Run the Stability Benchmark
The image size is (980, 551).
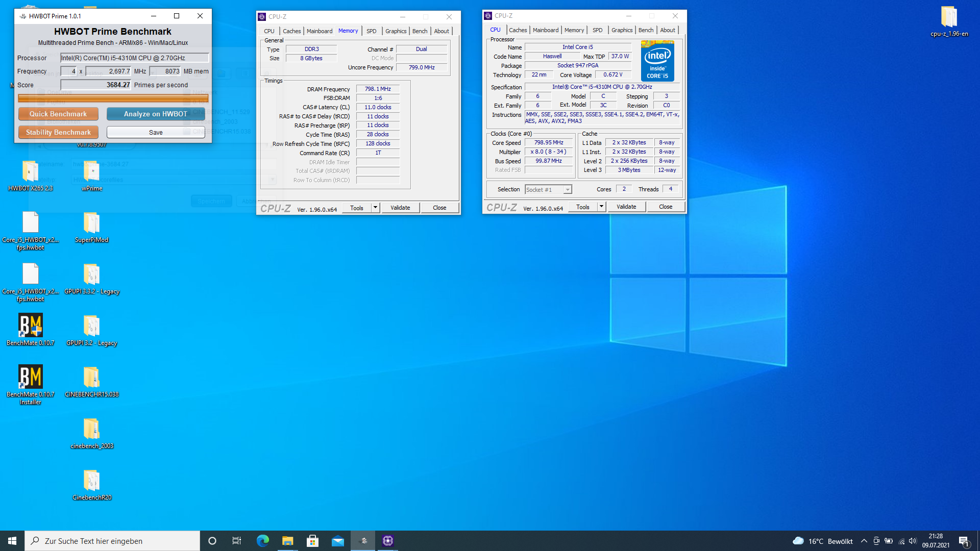58,132
